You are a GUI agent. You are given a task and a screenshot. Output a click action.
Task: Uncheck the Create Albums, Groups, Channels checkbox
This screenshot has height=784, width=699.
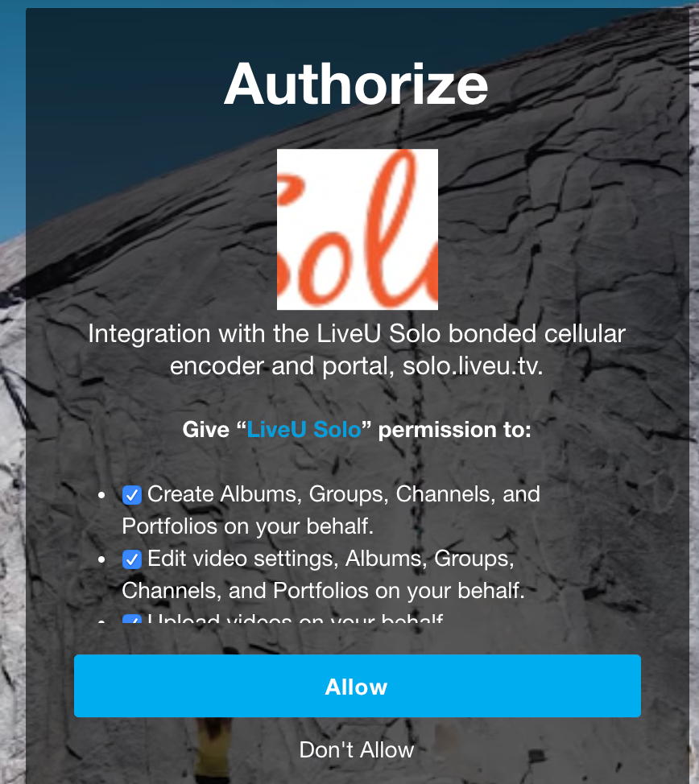point(131,495)
